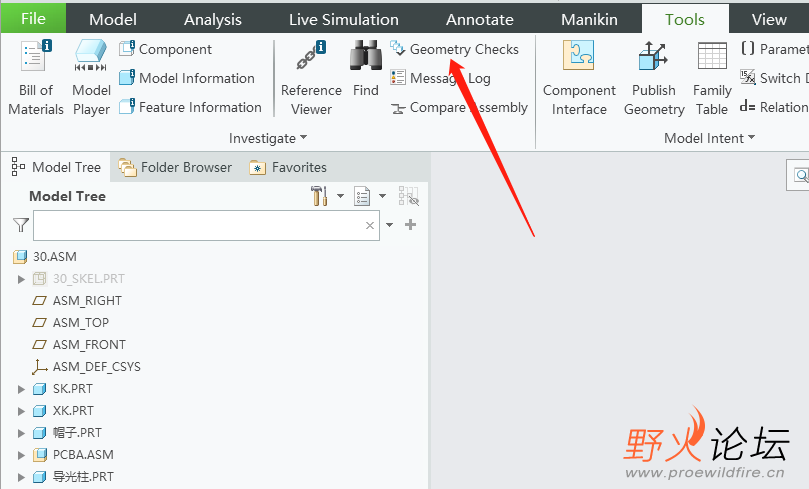Click the plus add filter button

click(x=411, y=224)
